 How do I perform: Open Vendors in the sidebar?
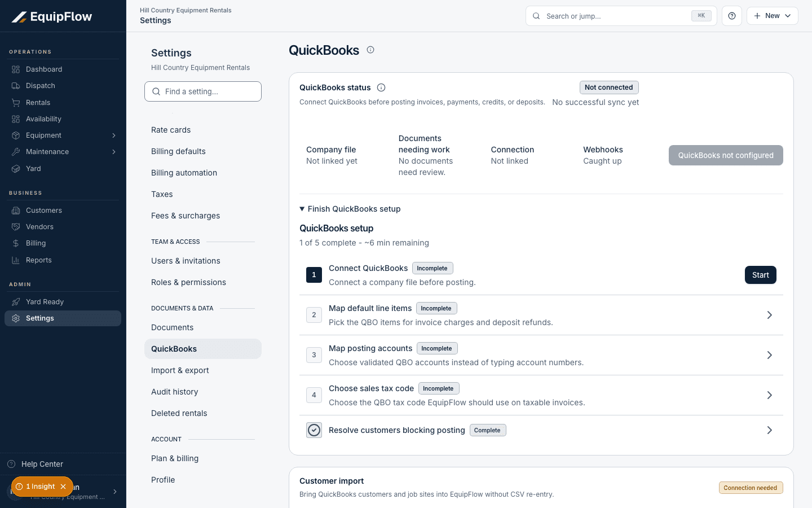tap(63, 227)
